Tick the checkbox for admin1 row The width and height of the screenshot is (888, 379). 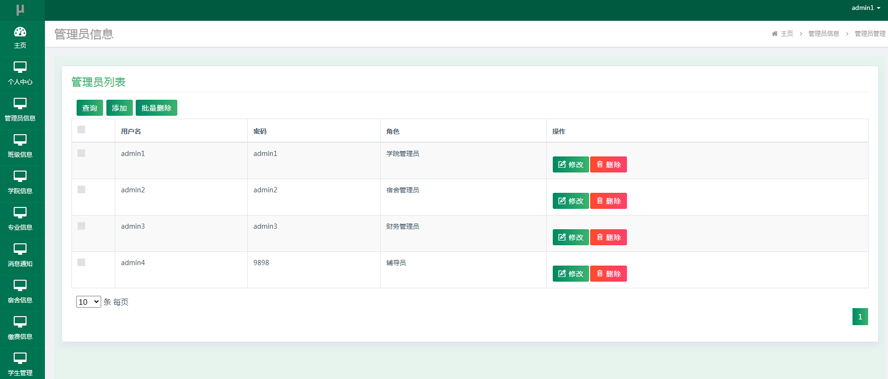tap(81, 153)
